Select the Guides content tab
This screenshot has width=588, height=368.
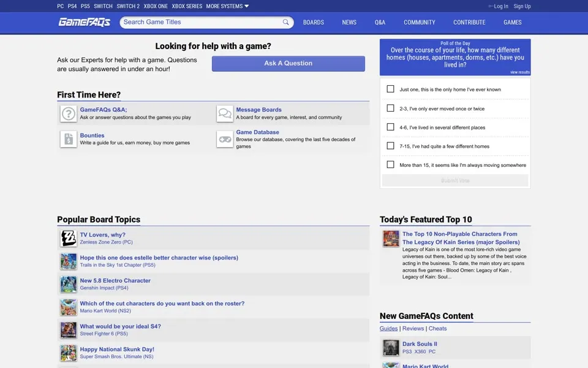click(388, 328)
